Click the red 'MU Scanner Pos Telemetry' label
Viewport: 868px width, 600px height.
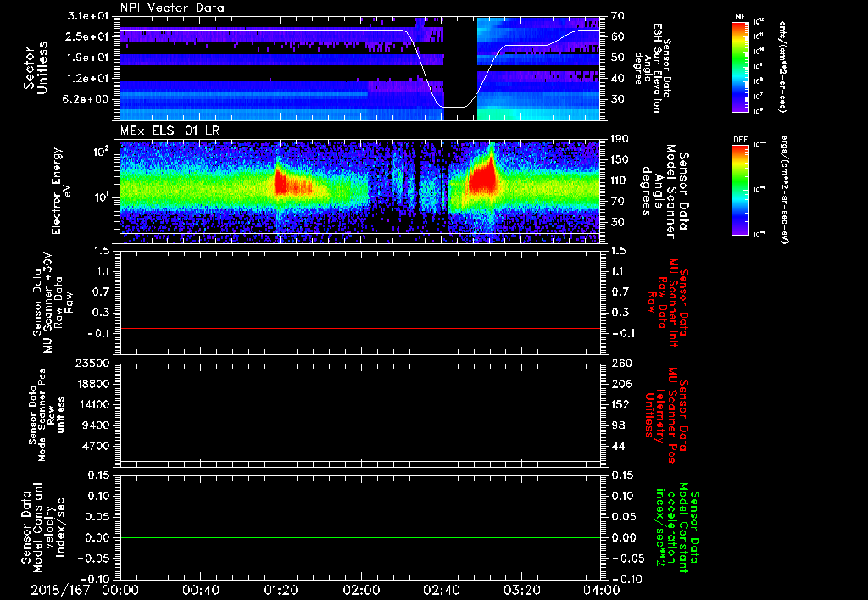667,415
